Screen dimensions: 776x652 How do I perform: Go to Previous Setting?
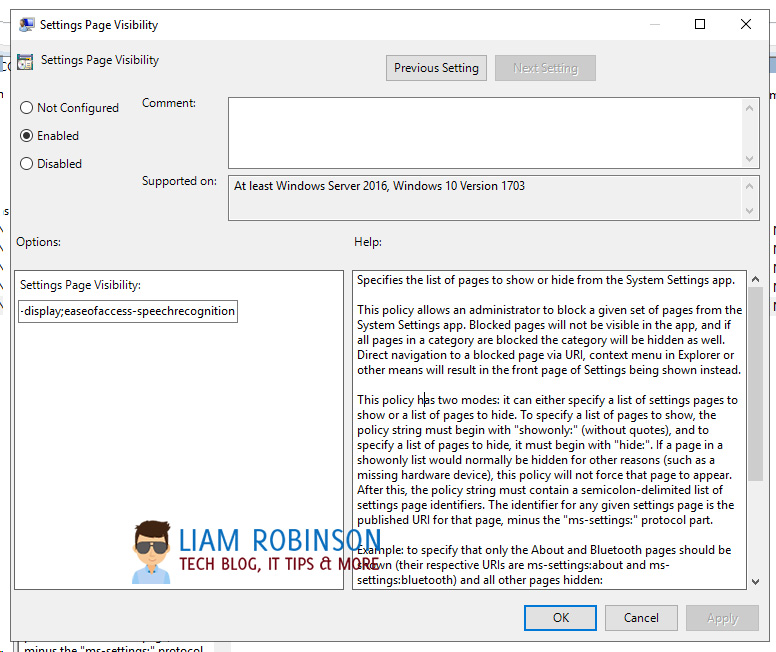click(436, 68)
